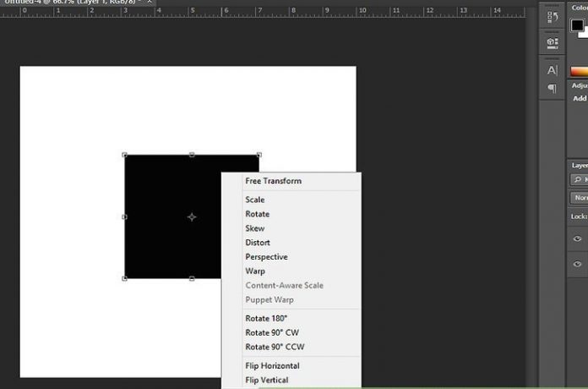Image resolution: width=588 pixels, height=389 pixels.
Task: Click the color spectrum ramp
Action: (579, 72)
